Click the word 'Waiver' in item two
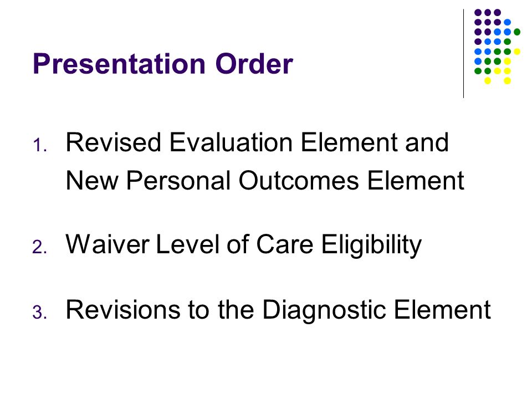Screen dimensions: 532x399 pyautogui.click(x=108, y=244)
